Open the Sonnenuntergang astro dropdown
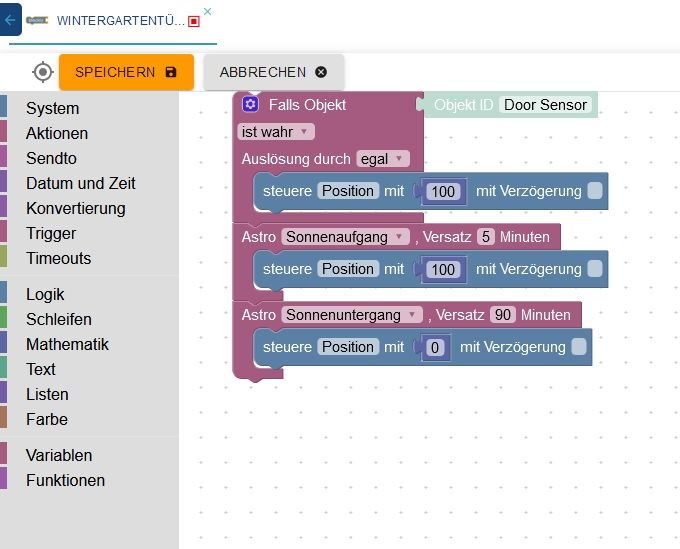The image size is (680, 549). pos(354,315)
